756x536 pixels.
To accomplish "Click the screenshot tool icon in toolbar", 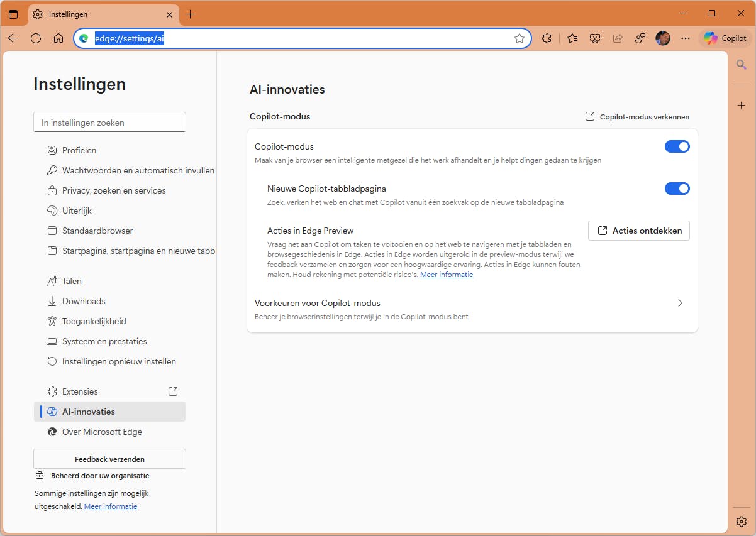I will point(595,38).
